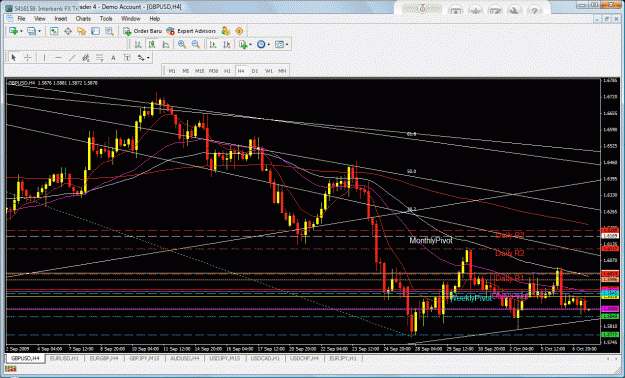This screenshot has height=378, width=625.
Task: Select the text tool A
Action: point(113,58)
